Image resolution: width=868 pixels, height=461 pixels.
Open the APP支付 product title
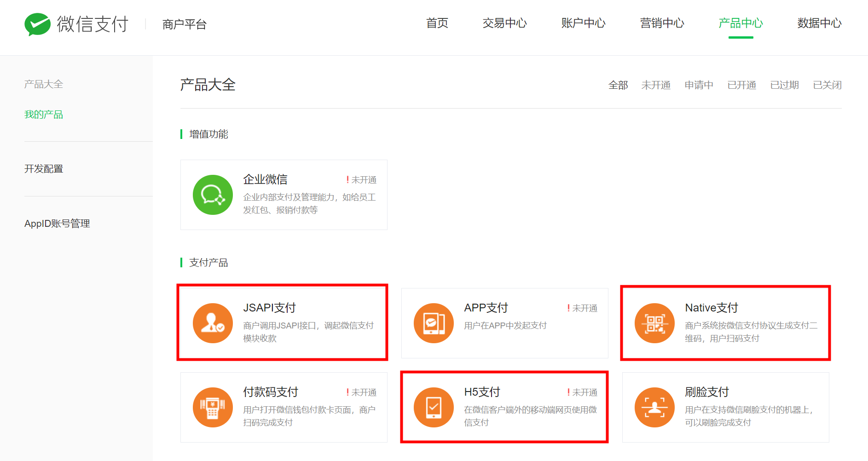coord(486,307)
